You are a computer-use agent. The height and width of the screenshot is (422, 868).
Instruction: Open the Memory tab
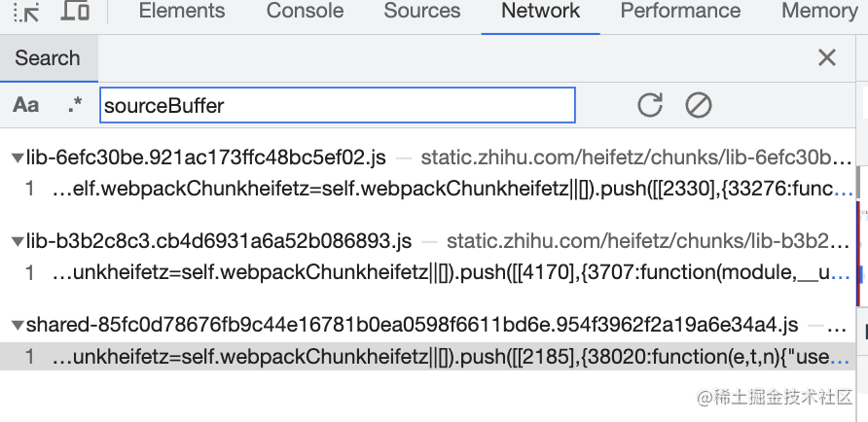pos(817,12)
